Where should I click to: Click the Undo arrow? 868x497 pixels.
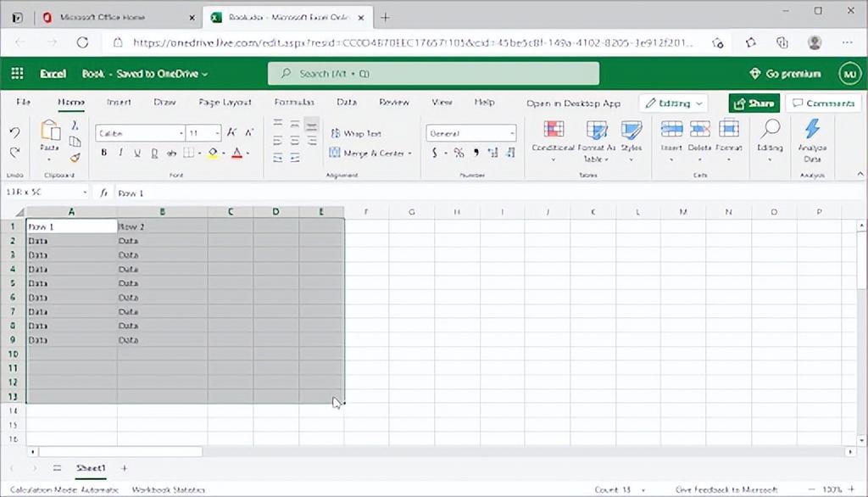pyautogui.click(x=15, y=132)
